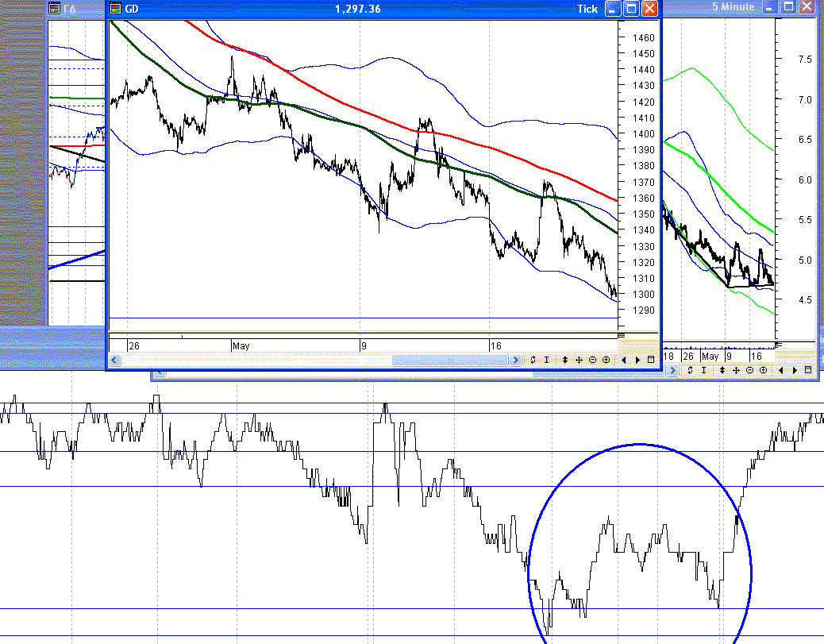Screen dimensions: 824x644
Task: Minimize the GD chart window
Action: pos(613,9)
